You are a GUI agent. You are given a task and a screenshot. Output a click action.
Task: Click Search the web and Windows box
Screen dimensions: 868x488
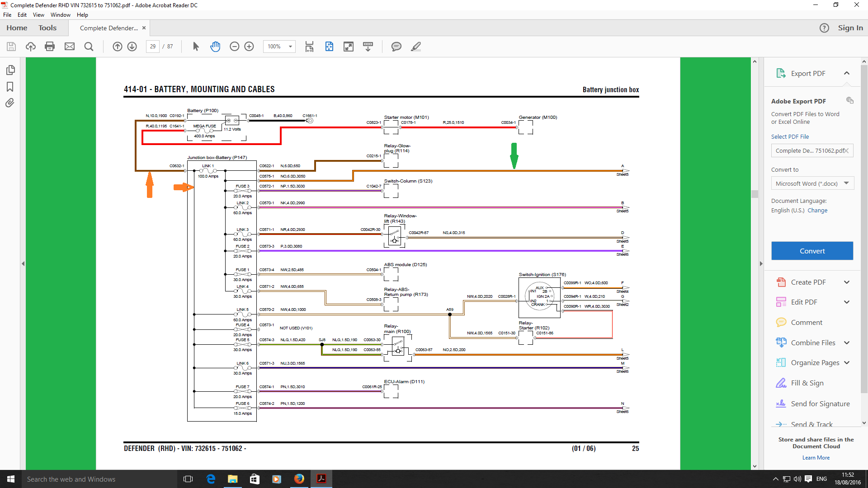click(x=99, y=479)
